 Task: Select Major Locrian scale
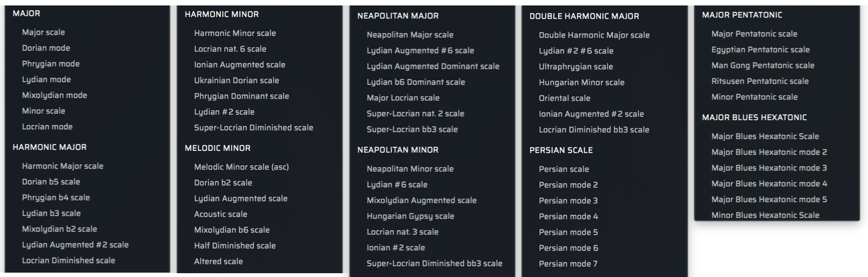(x=403, y=98)
